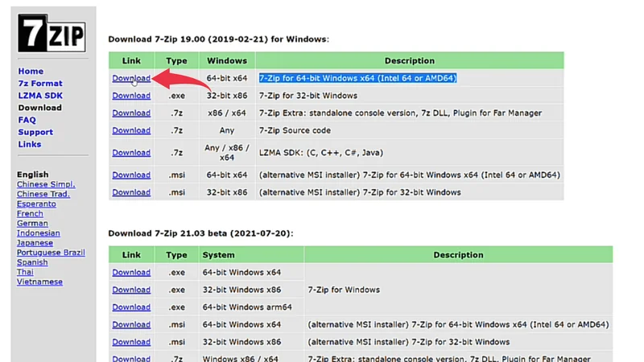
Task: Open the LZMA SDK sidebar link
Action: [x=40, y=96]
